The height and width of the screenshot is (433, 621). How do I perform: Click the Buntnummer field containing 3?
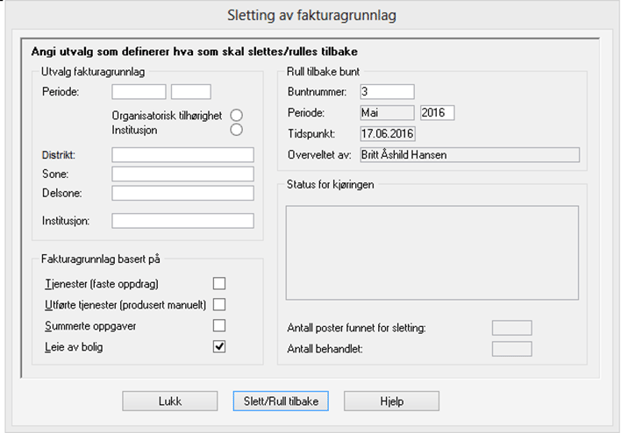pos(385,93)
